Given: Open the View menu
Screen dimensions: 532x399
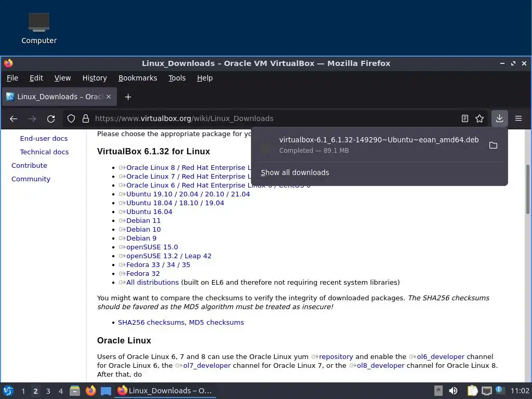Looking at the screenshot, I should (62, 78).
